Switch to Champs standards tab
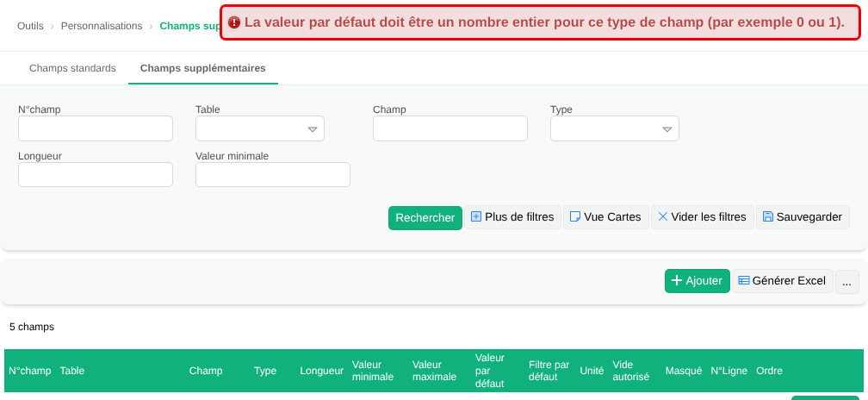 [72, 68]
